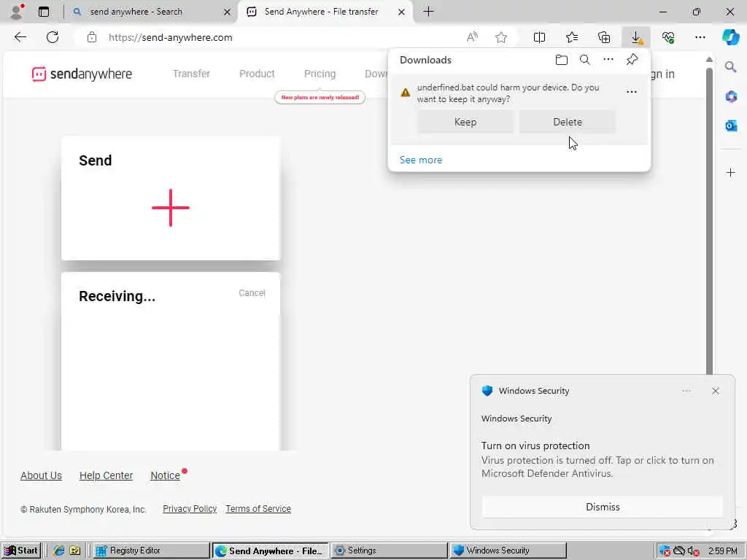Open the Product menu item
The image size is (747, 560).
257,74
